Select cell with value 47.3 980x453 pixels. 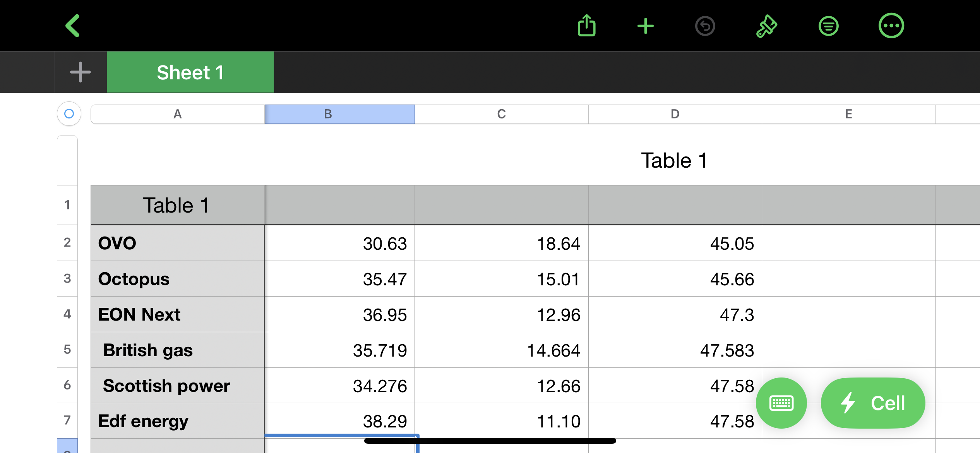pyautogui.click(x=675, y=314)
